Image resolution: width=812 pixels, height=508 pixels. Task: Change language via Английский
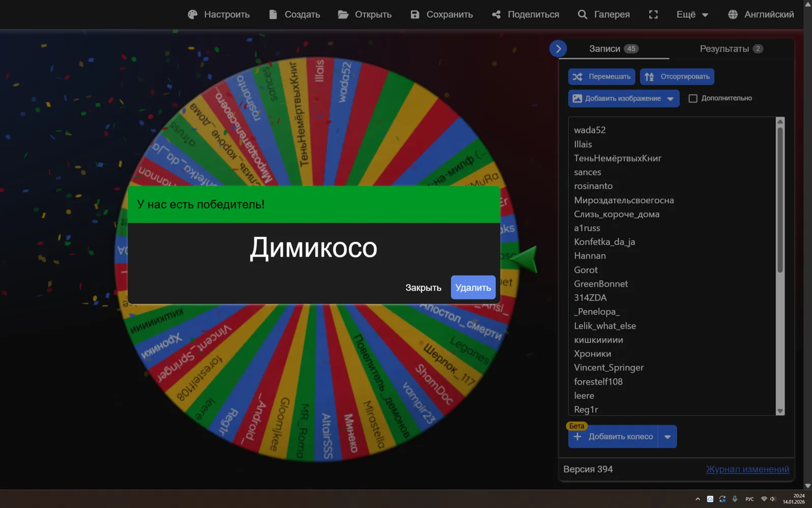[x=761, y=14]
